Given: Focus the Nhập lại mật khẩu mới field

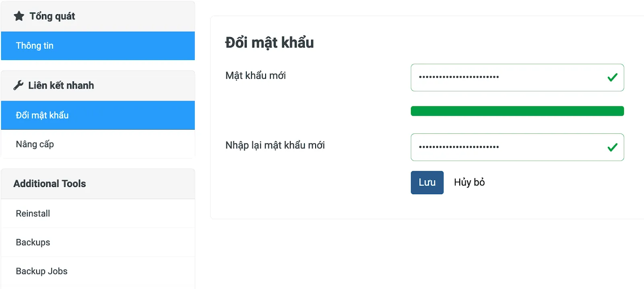Looking at the screenshot, I should [517, 147].
